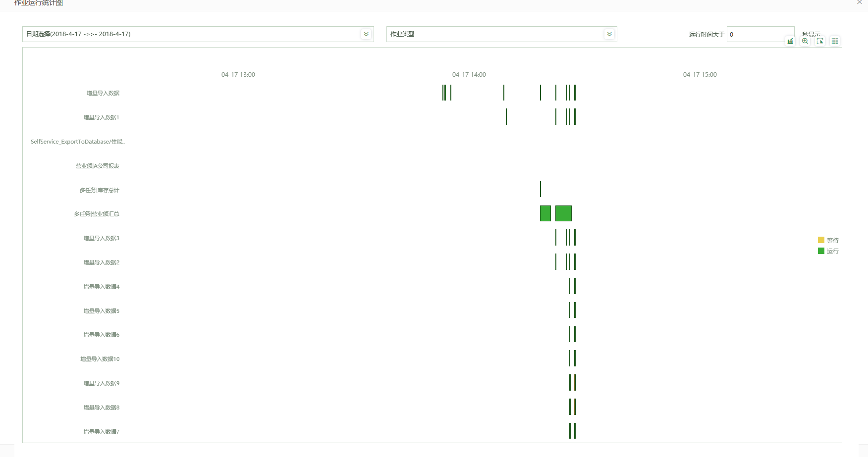Click inside the 作业类型 combo box
This screenshot has height=457, width=868.
click(x=494, y=34)
